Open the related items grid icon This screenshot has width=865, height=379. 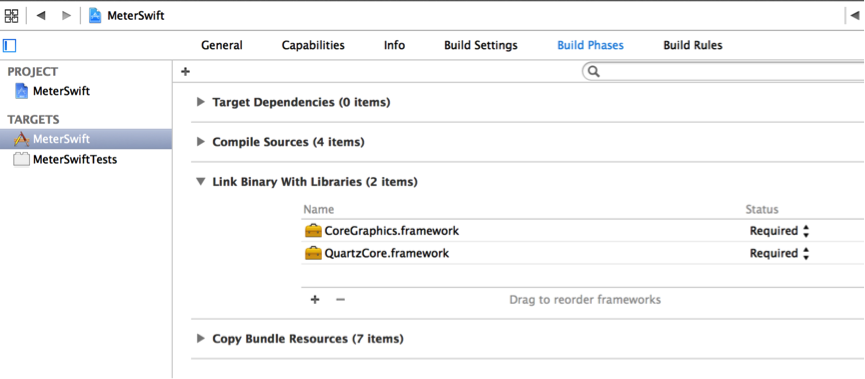coord(10,15)
